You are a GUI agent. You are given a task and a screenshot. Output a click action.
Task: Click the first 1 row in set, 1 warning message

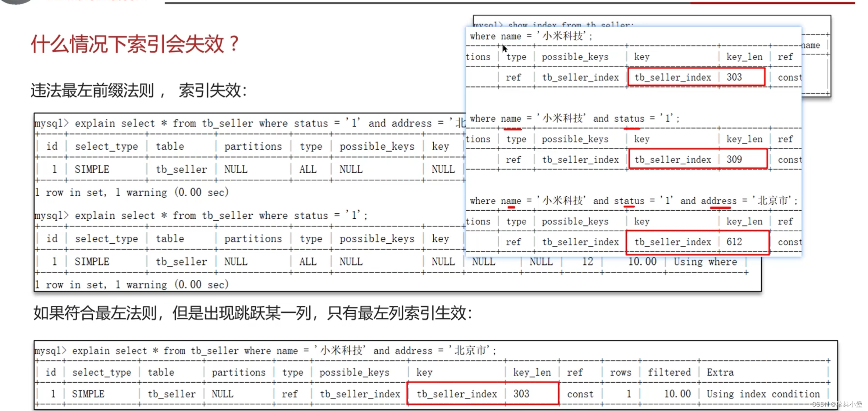[x=132, y=192]
